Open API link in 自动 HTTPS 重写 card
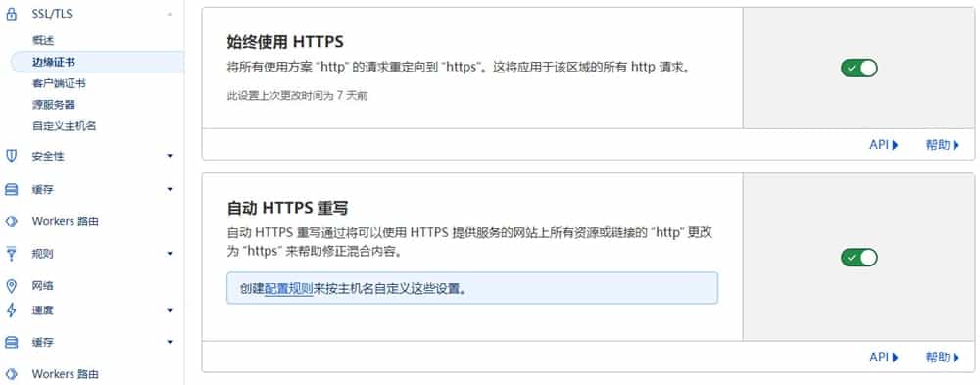Viewport: 980px width, 385px height. pos(884,358)
